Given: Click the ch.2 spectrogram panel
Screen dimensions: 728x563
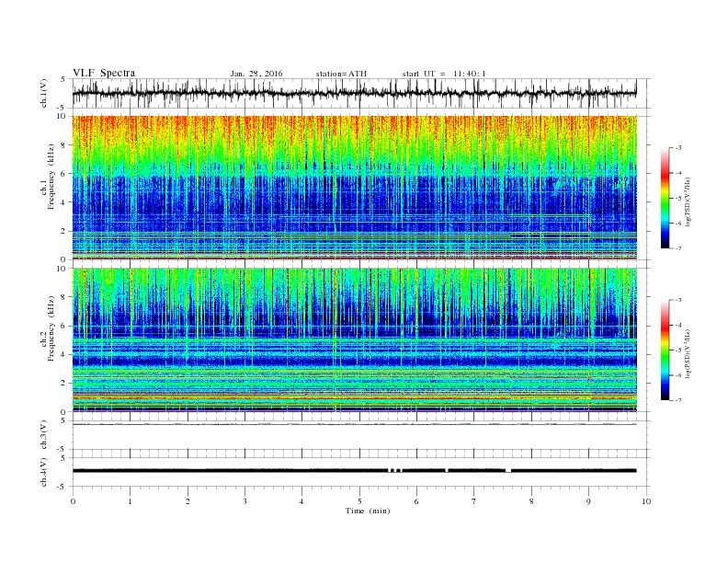Looking at the screenshot, I should click(355, 340).
